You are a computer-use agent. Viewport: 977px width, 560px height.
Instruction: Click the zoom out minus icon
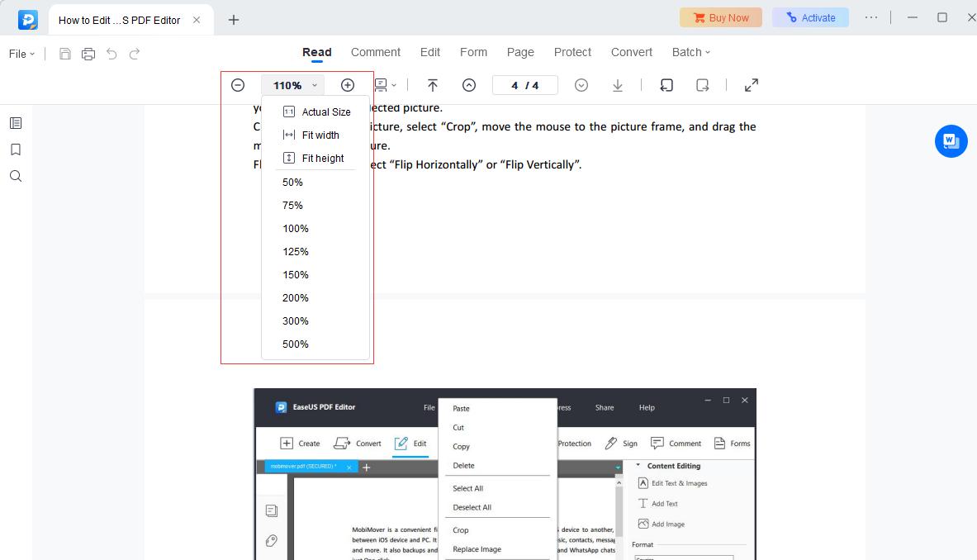click(x=238, y=85)
